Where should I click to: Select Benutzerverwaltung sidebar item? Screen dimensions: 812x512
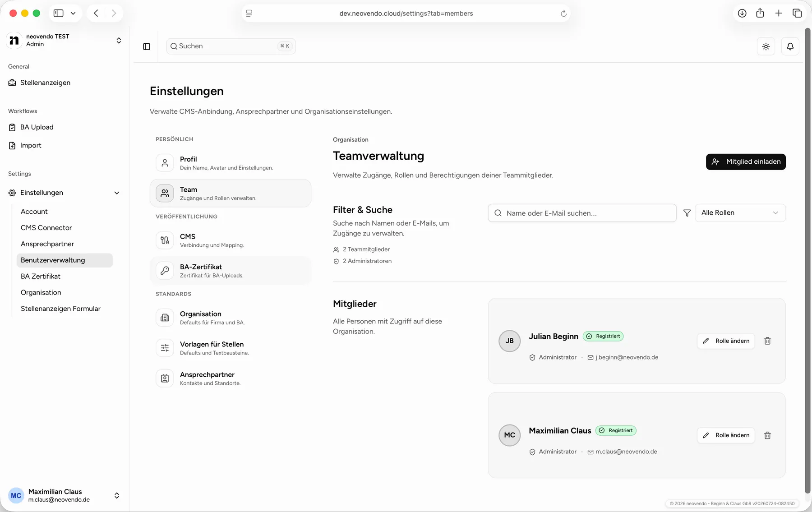pyautogui.click(x=65, y=260)
